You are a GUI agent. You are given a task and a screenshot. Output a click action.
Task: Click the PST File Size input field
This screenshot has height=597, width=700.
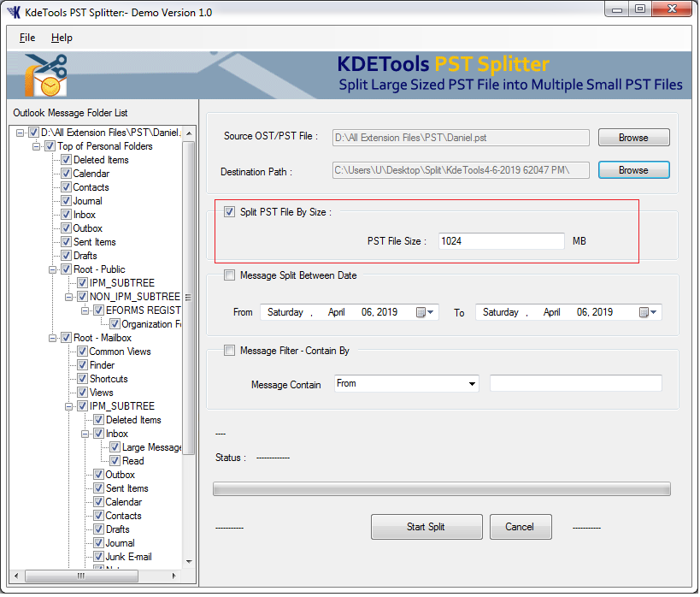[501, 241]
